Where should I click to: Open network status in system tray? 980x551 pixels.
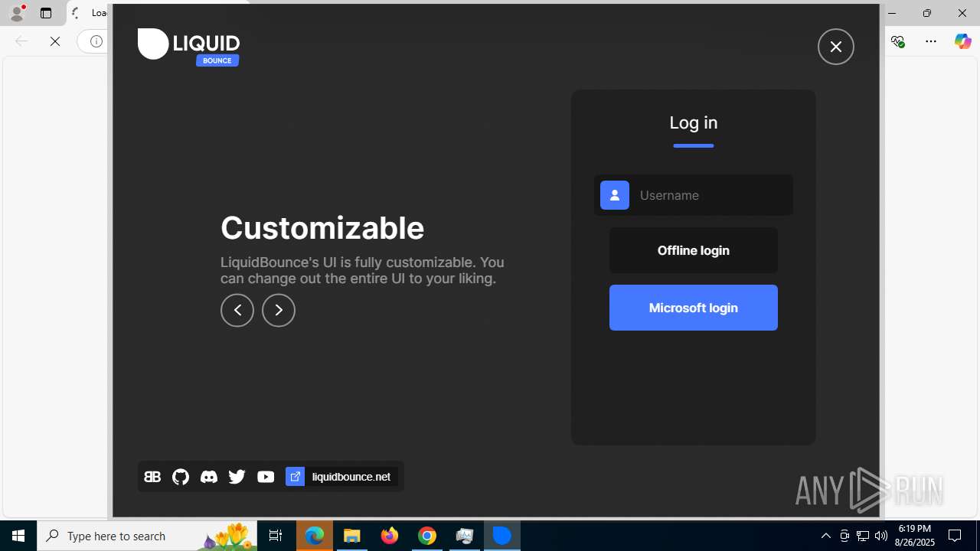(863, 536)
